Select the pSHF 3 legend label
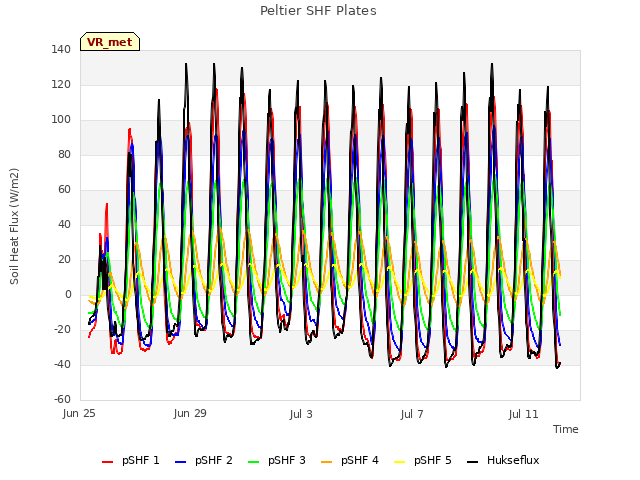 pyautogui.click(x=287, y=460)
